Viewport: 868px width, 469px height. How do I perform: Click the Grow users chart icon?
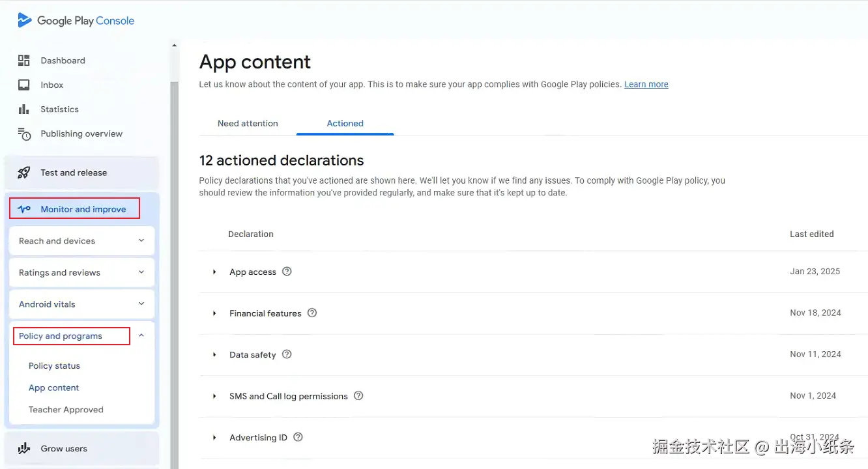point(24,448)
